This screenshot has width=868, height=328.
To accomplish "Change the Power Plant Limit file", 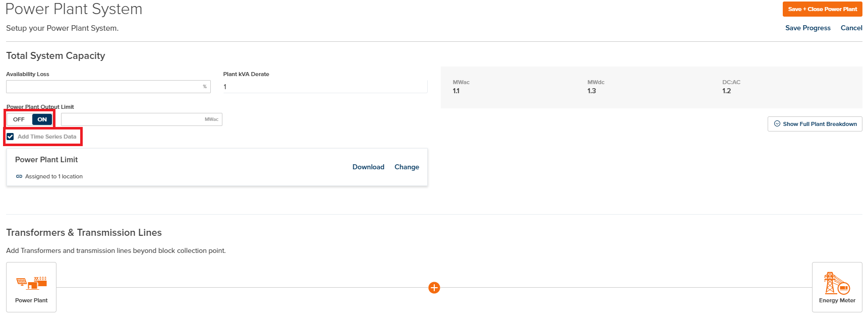I will pyautogui.click(x=407, y=167).
